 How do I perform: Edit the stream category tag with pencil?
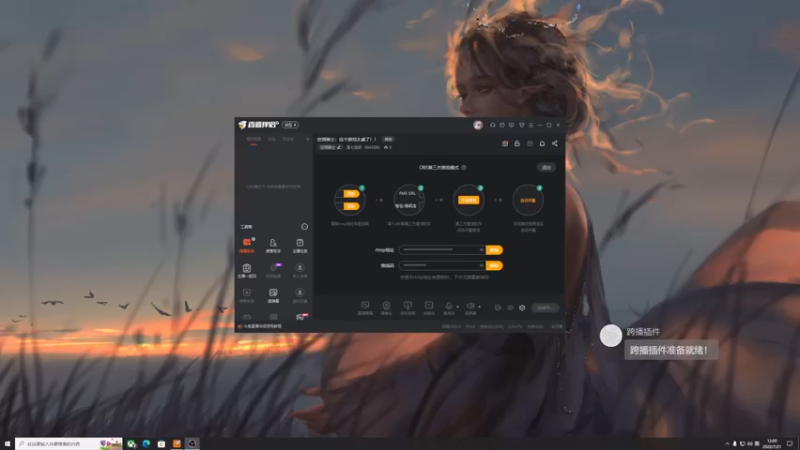(x=330, y=147)
